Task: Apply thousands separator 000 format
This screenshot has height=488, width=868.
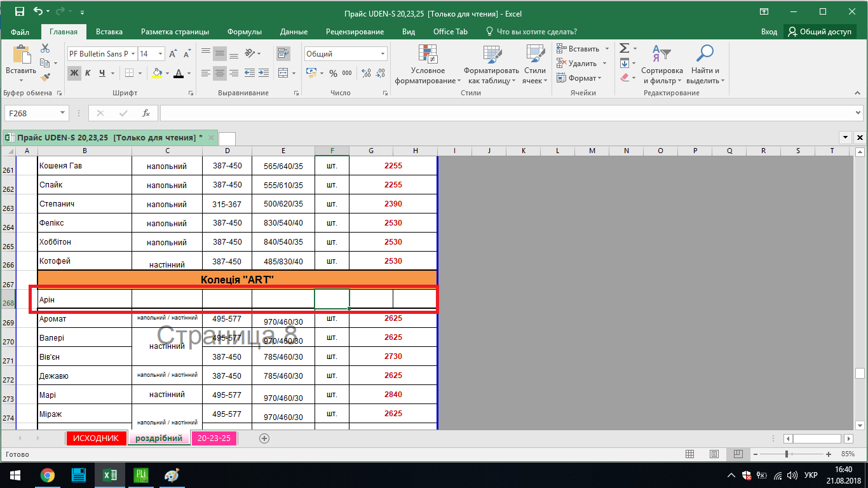Action: click(348, 74)
